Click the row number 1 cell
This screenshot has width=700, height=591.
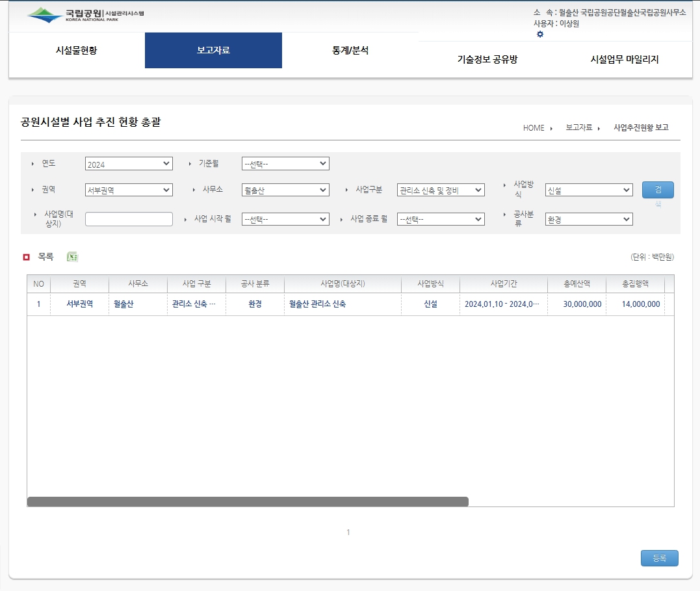(x=39, y=304)
